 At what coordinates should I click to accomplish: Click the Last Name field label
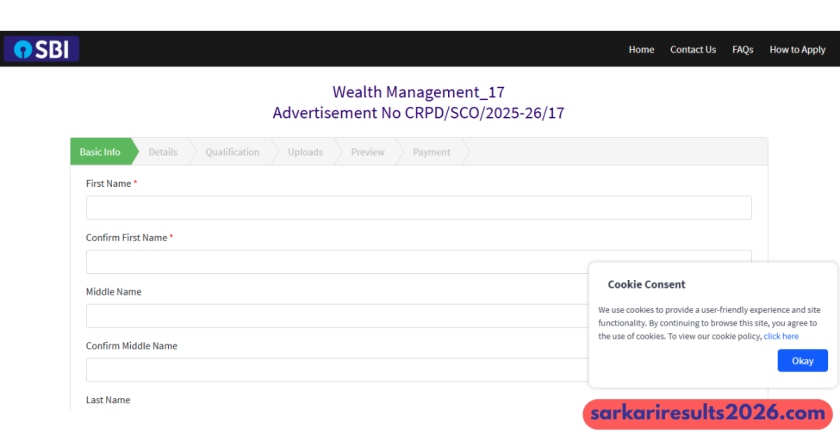pos(108,400)
